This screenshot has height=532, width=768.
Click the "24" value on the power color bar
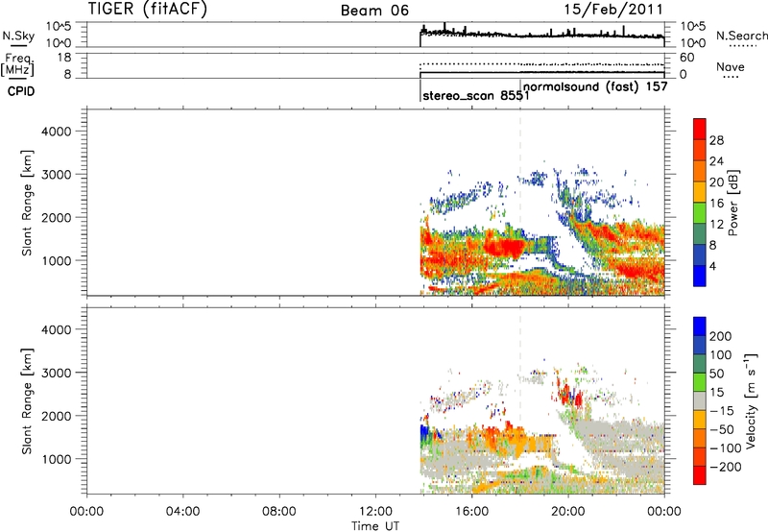point(716,161)
